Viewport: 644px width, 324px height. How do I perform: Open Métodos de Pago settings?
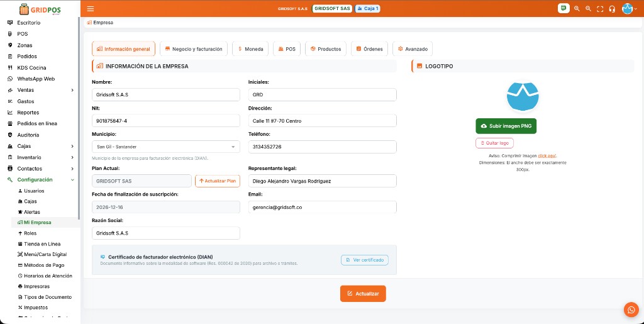point(45,265)
